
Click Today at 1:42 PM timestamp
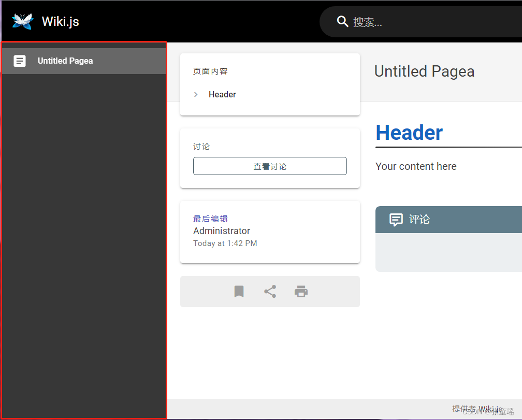225,243
